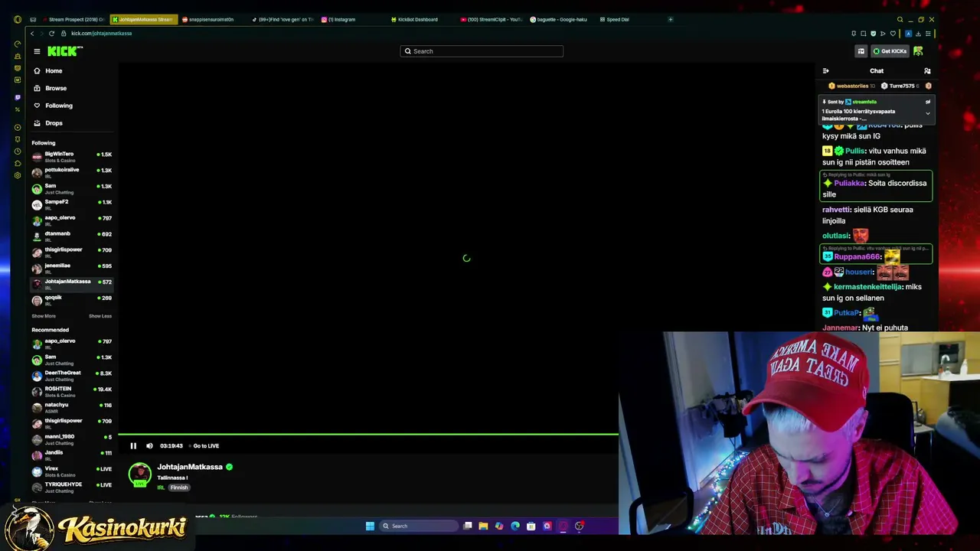Open the Browse page
The height and width of the screenshot is (551, 980).
coord(55,88)
